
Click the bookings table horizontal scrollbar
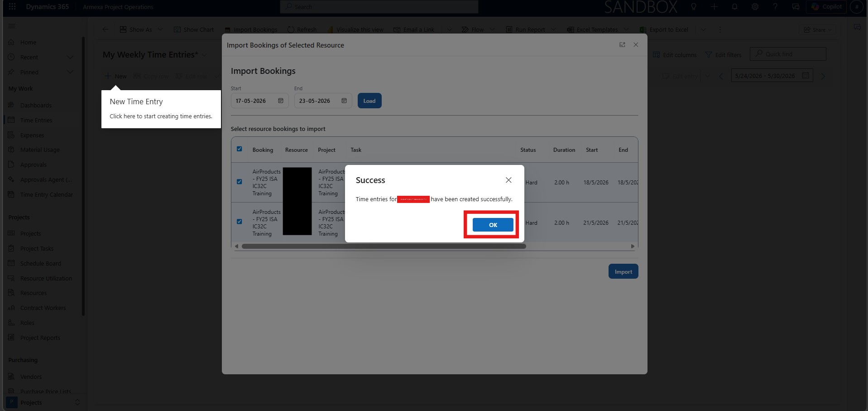tap(384, 247)
